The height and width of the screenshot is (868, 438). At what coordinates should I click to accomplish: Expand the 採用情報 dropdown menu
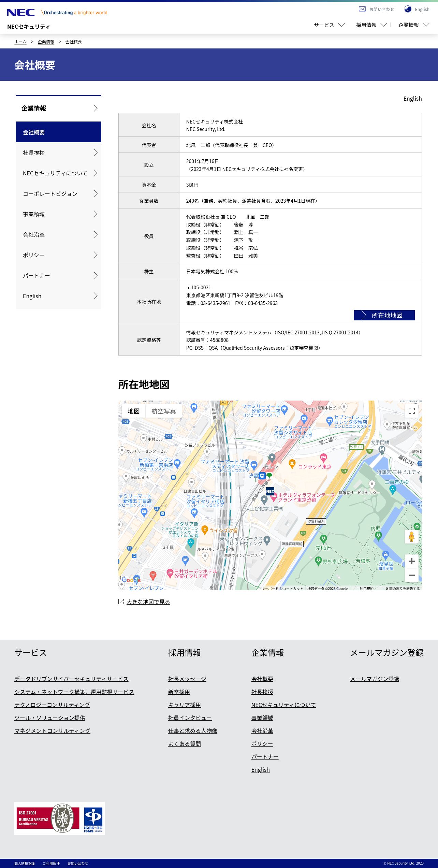(x=371, y=25)
